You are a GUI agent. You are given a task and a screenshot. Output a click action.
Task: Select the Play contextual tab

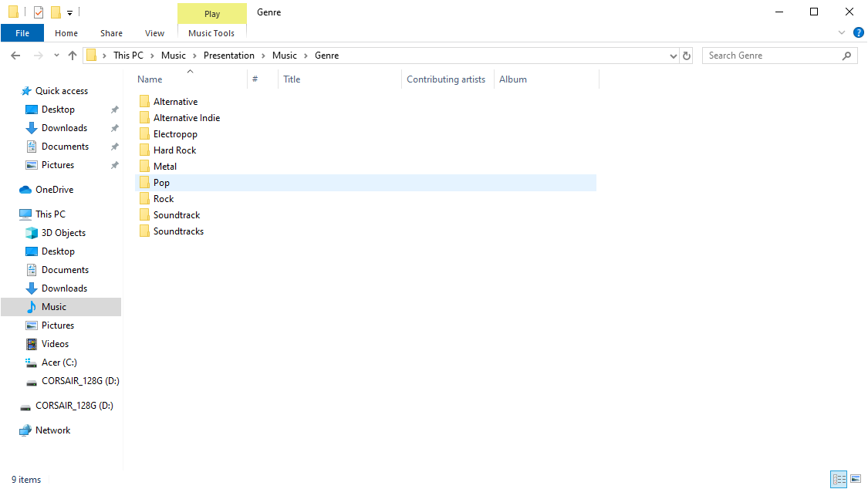[x=212, y=14]
